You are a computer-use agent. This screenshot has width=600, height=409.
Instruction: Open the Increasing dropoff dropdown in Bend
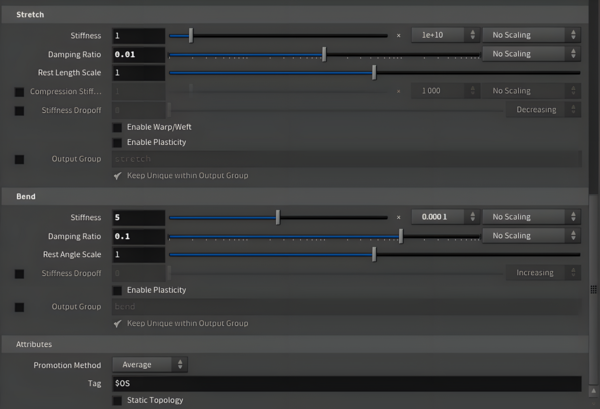543,273
